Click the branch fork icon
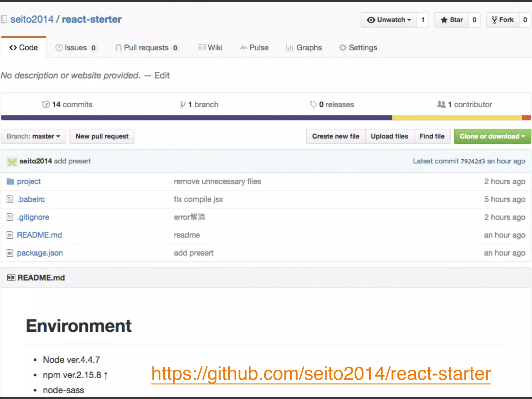The image size is (532, 399). pos(183,104)
